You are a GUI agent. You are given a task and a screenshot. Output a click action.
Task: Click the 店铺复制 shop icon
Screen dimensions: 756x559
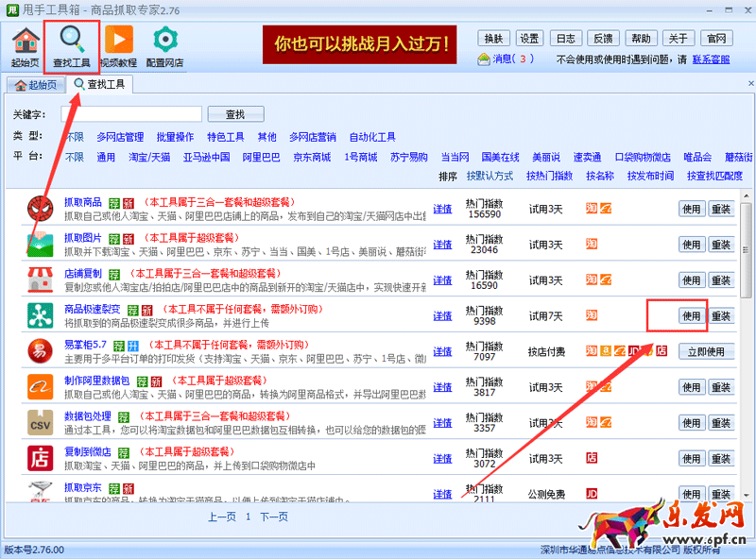tap(40, 280)
